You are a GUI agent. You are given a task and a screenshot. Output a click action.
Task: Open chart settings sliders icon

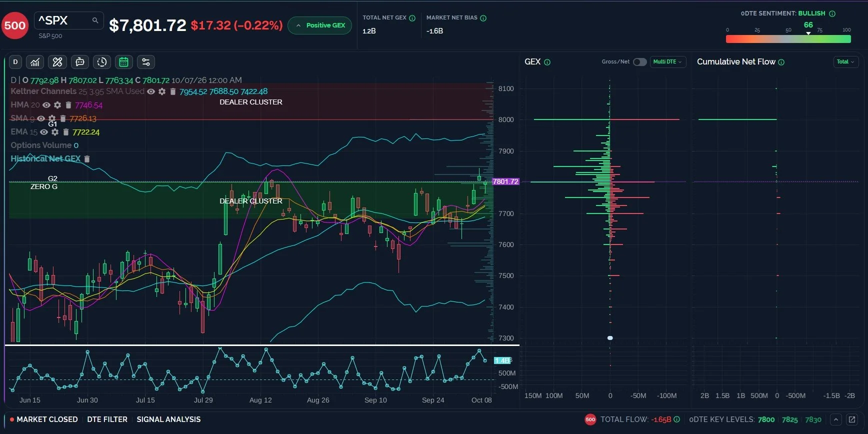pos(146,62)
